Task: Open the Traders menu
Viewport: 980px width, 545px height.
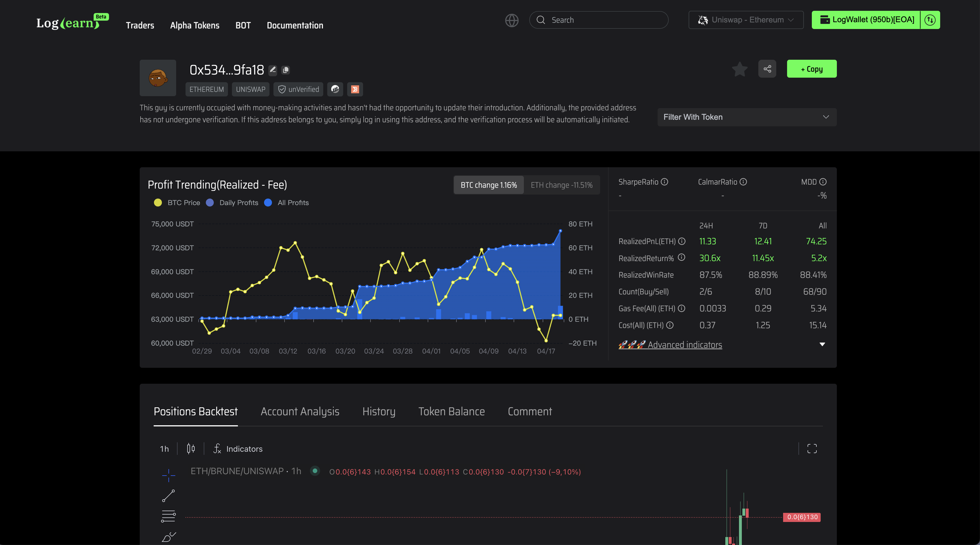Action: pyautogui.click(x=140, y=26)
